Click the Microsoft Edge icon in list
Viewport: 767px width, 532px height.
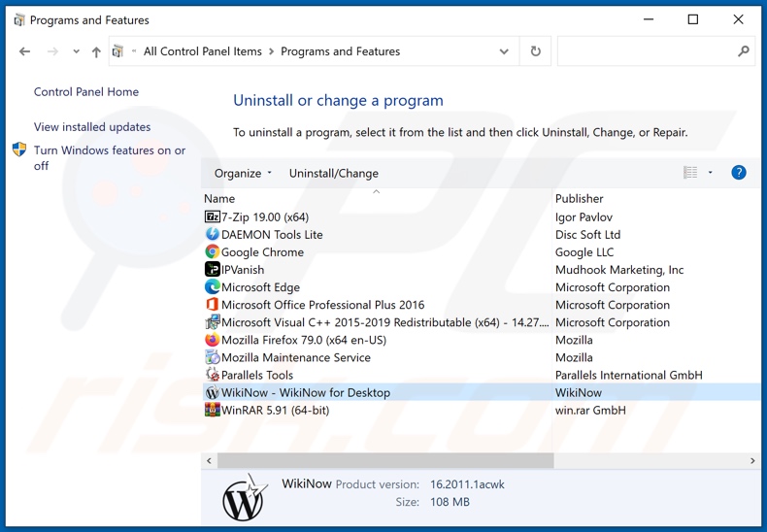pos(213,287)
